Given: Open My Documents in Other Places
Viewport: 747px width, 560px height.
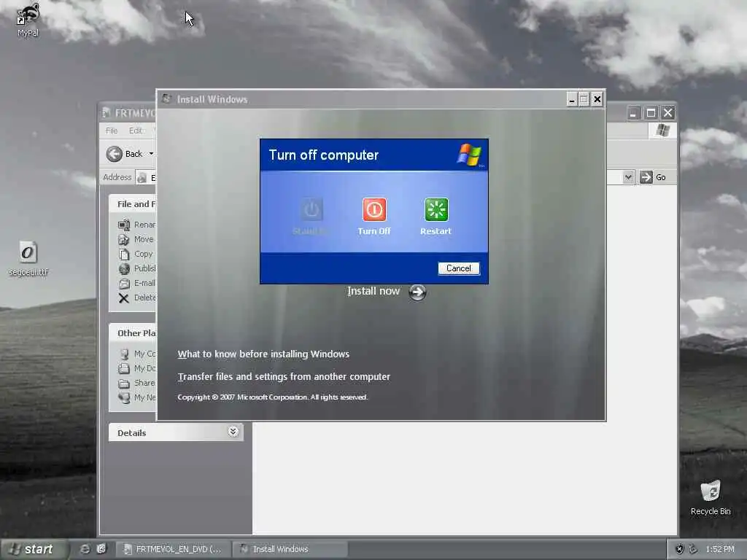Looking at the screenshot, I should (137, 368).
